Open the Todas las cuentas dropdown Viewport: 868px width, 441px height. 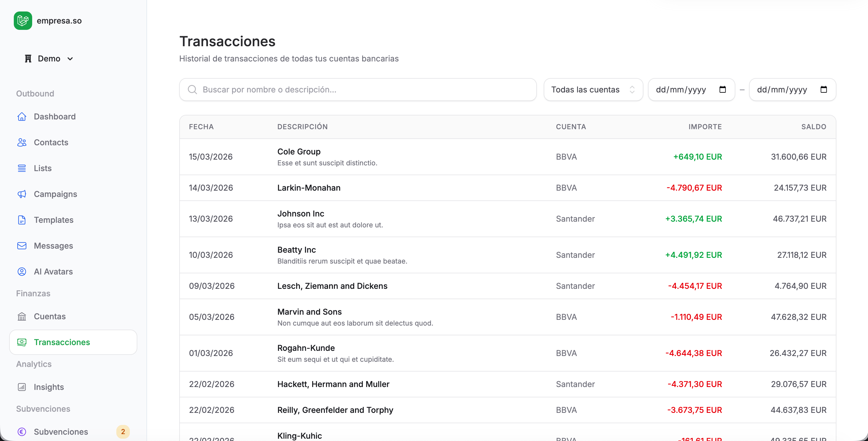pos(593,90)
